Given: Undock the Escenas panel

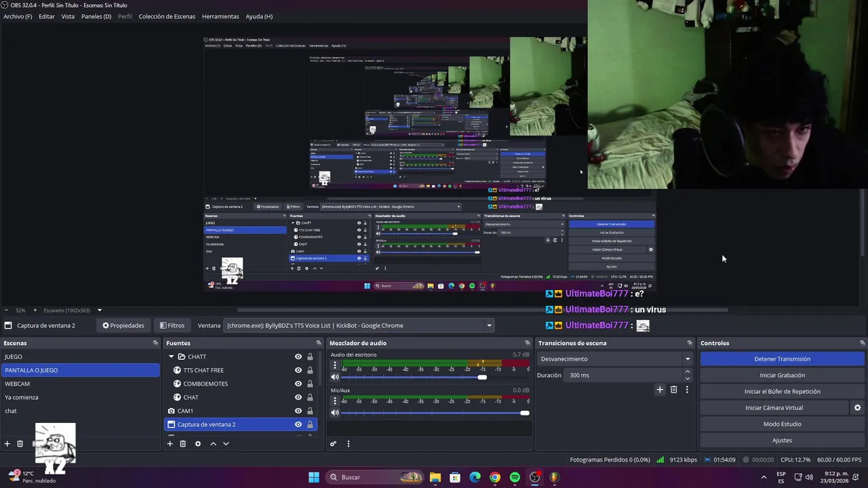Looking at the screenshot, I should coord(155,343).
